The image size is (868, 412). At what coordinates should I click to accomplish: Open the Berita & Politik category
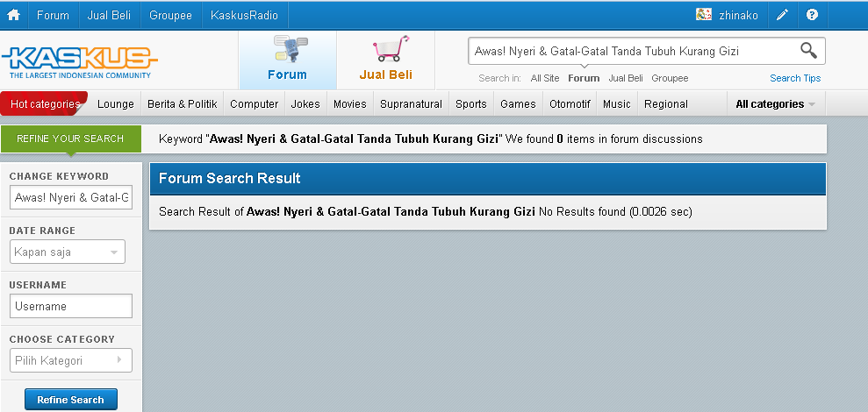point(183,104)
